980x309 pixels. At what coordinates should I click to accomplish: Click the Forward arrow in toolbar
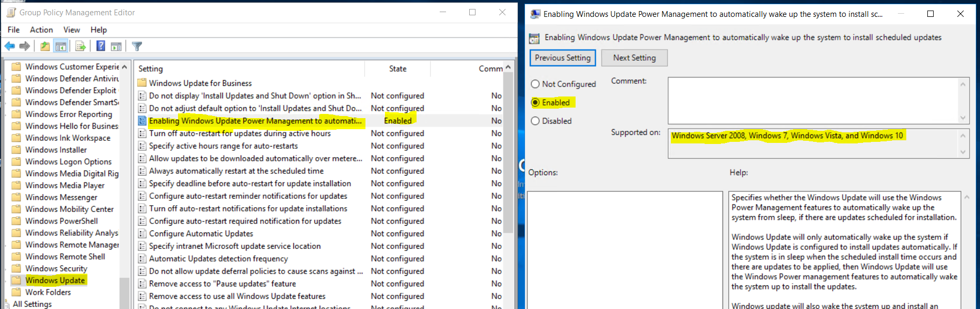(x=24, y=46)
